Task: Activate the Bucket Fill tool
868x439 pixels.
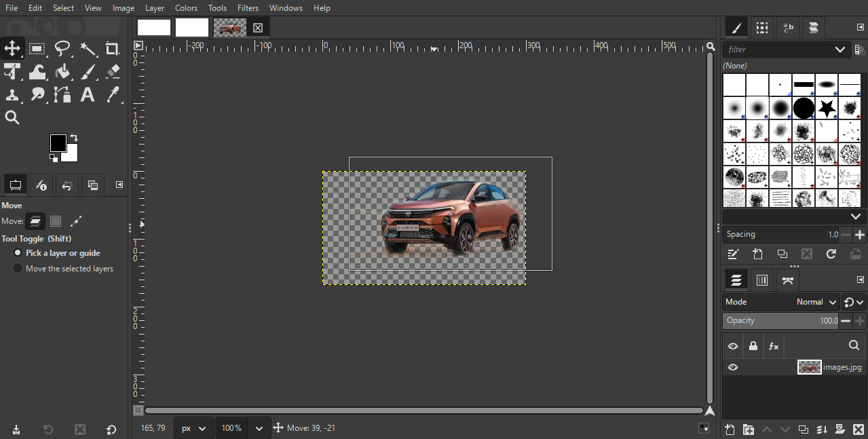Action: click(x=62, y=72)
